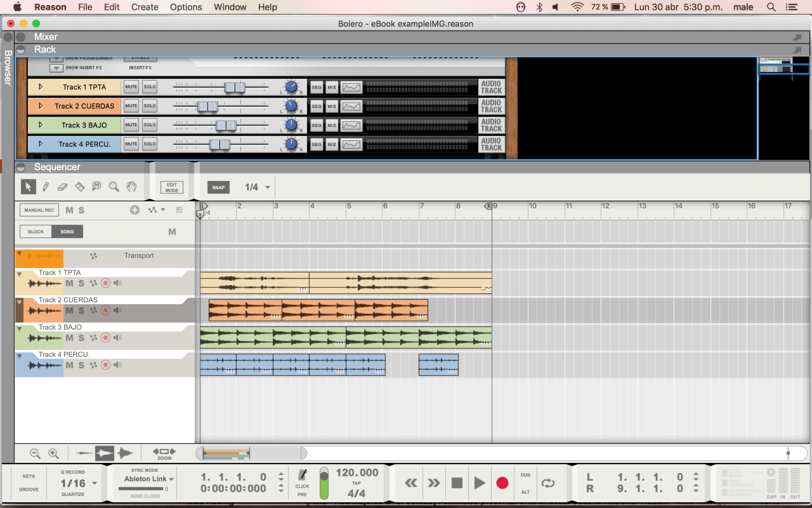Open the Create menu
The height and width of the screenshot is (508, 812).
[144, 7]
